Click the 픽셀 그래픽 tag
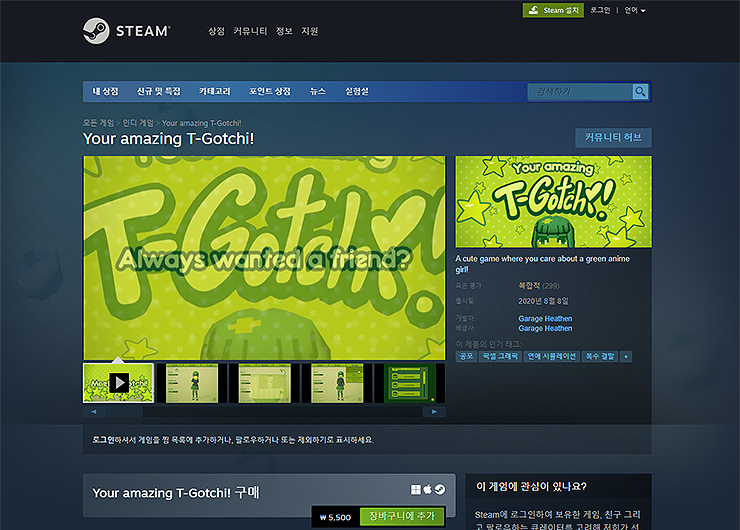The image size is (740, 530). point(500,357)
